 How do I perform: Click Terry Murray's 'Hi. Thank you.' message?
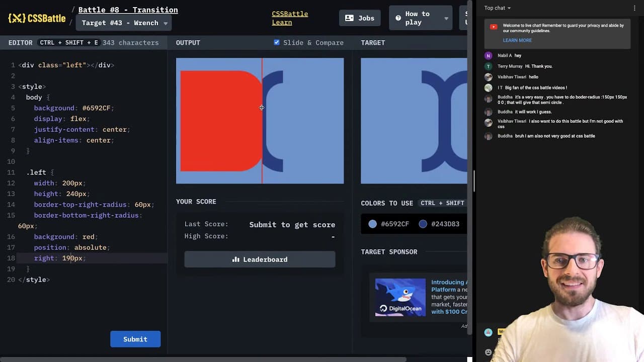click(539, 66)
